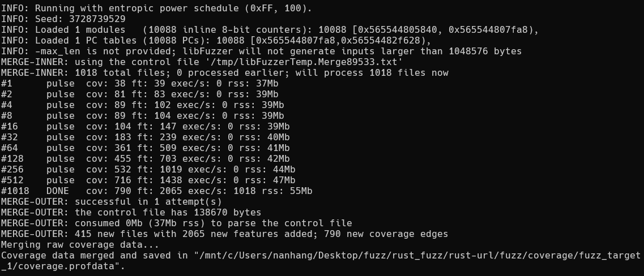The height and width of the screenshot is (276, 644).
Task: Click the "1018 total files" text
Action: [x=114, y=72]
